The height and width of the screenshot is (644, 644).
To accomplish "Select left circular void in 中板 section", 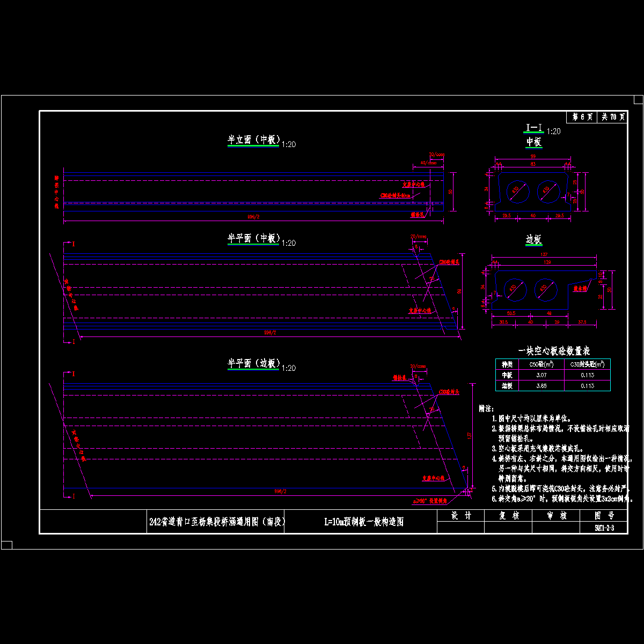I will click(x=517, y=191).
